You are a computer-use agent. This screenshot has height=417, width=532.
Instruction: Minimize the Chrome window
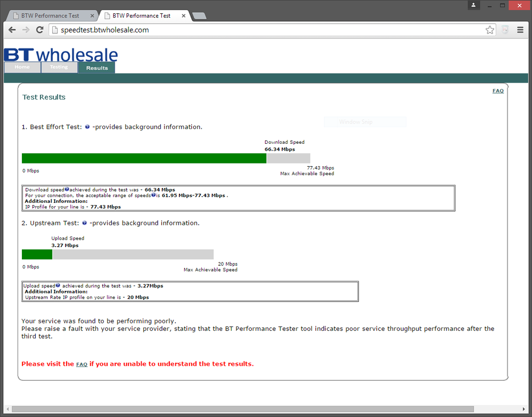coord(489,5)
